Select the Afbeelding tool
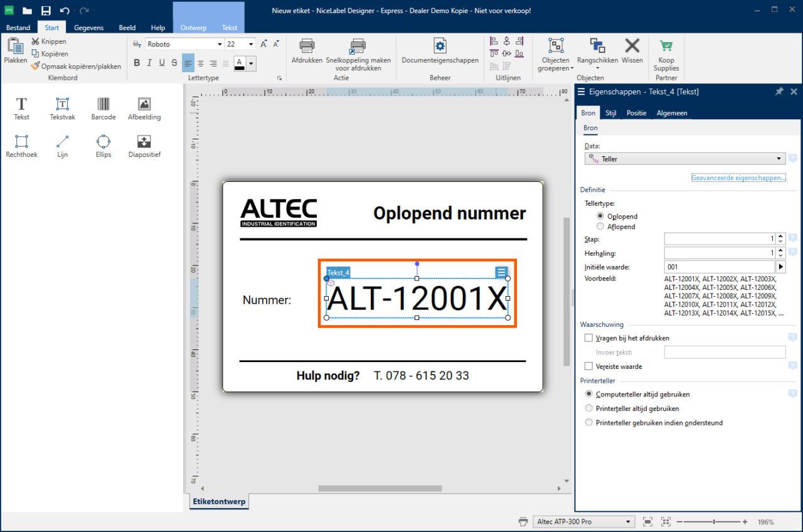The height and width of the screenshot is (532, 803). point(144,107)
